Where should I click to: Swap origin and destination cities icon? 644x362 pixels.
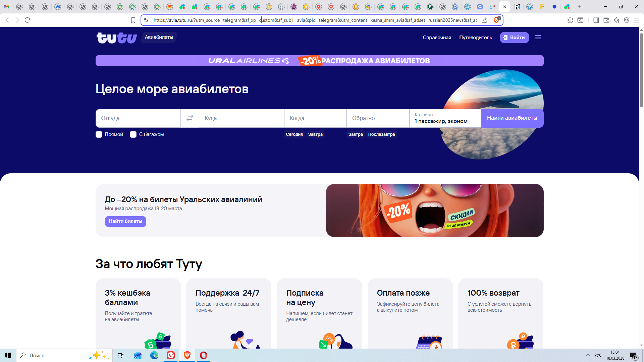pos(190,118)
